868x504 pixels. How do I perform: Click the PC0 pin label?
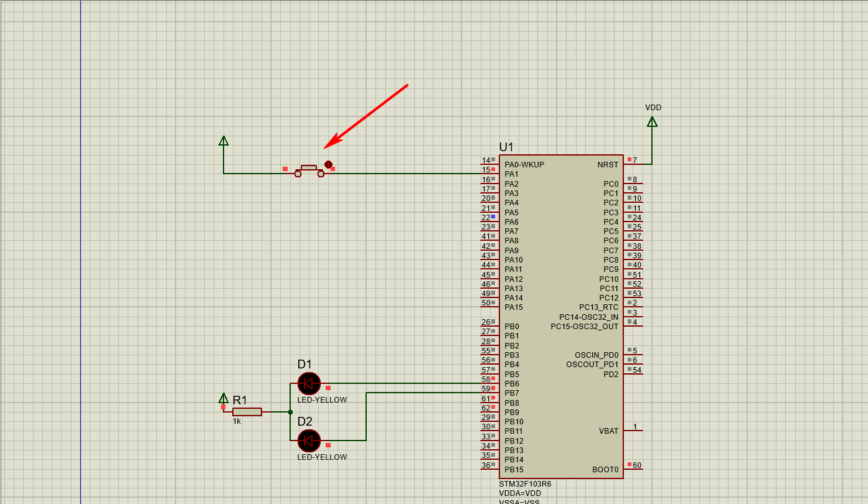611,184
